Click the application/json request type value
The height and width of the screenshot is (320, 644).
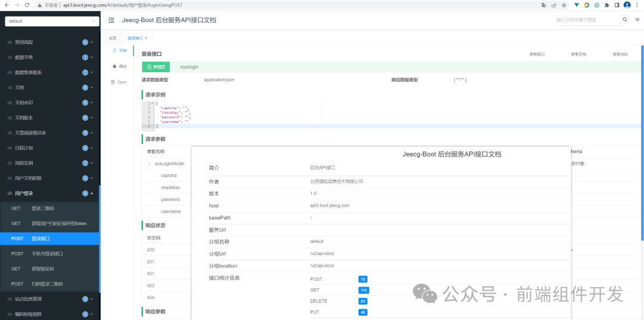pos(219,80)
